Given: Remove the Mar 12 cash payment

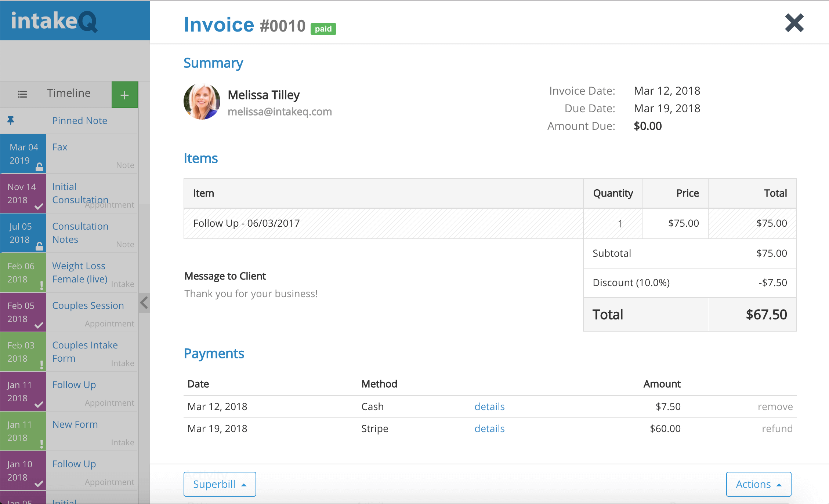Looking at the screenshot, I should click(775, 406).
